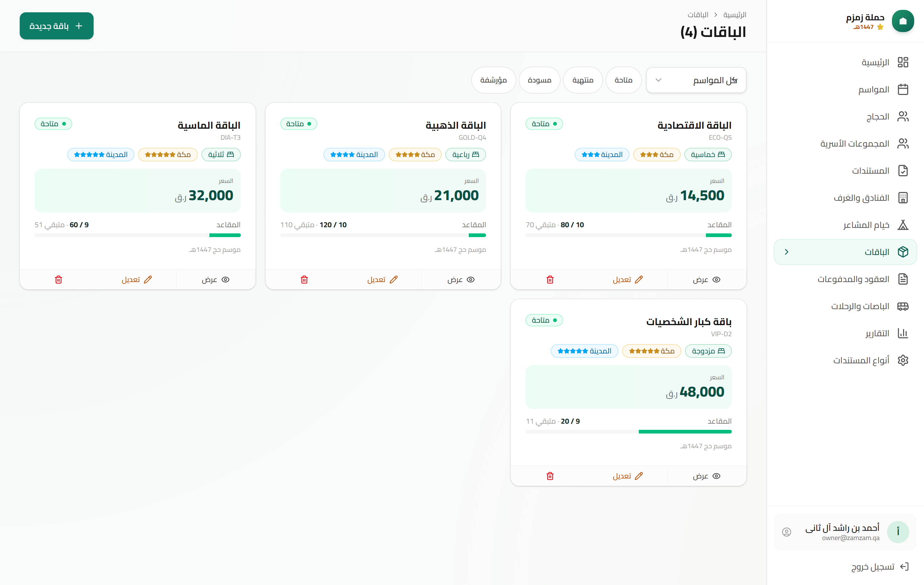Image resolution: width=924 pixels, height=585 pixels.
Task: Edit الباقة الماسية with تعديل button
Action: pos(137,280)
